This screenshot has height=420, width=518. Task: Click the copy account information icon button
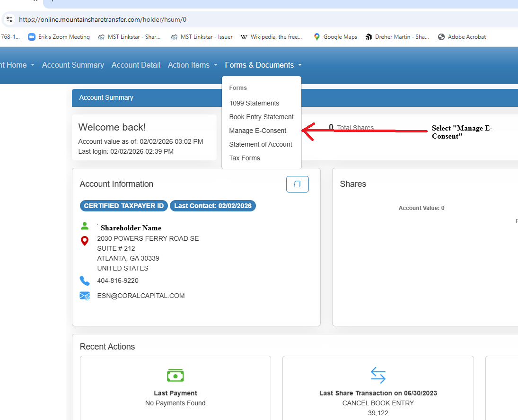click(x=297, y=184)
